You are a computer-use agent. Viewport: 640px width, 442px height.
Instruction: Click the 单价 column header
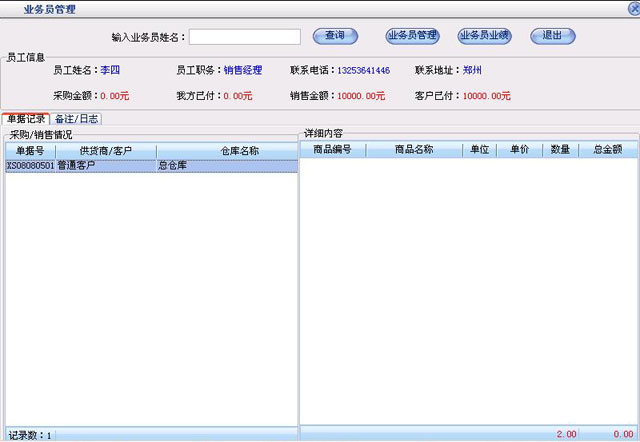pyautogui.click(x=519, y=150)
